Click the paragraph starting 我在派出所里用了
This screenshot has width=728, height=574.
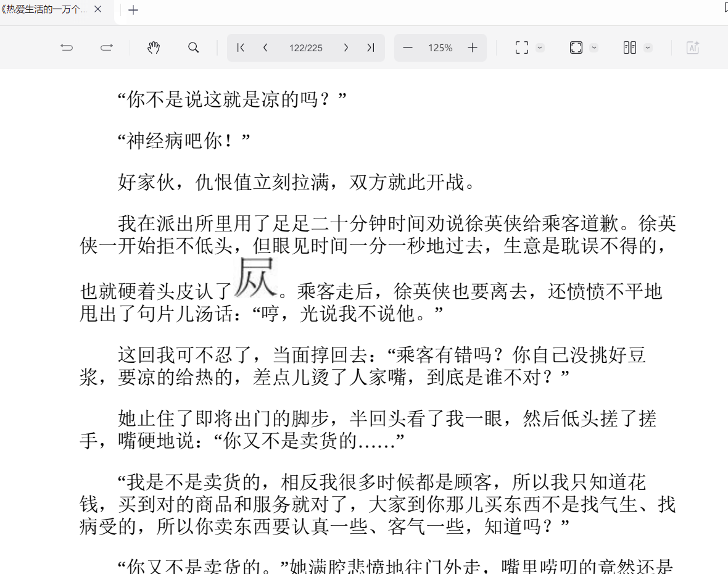click(378, 268)
